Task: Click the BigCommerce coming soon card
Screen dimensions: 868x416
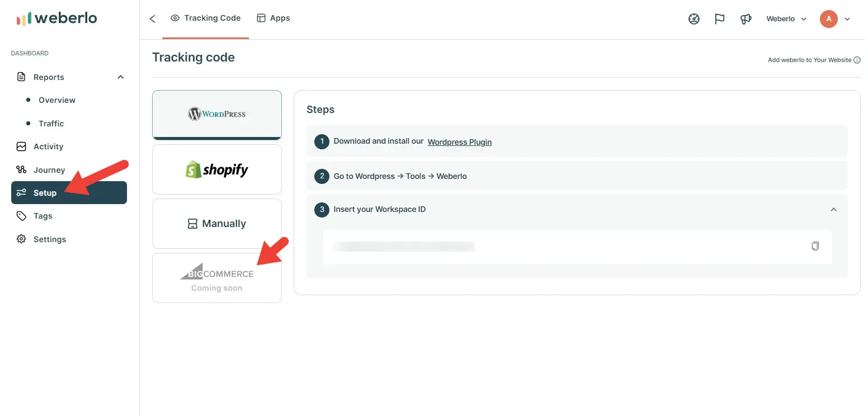Action: pyautogui.click(x=217, y=278)
